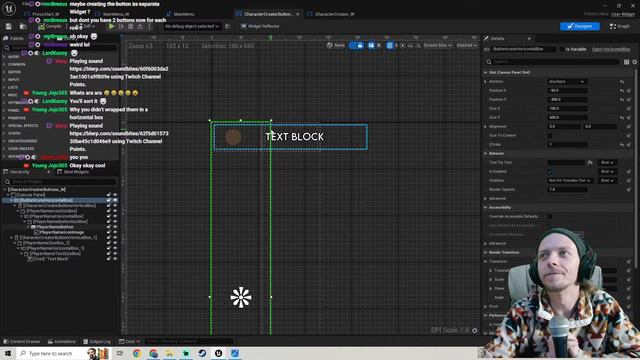640x360 pixels.
Task: Select PlayerNameIconImage in hierarchy
Action: pyautogui.click(x=62, y=232)
